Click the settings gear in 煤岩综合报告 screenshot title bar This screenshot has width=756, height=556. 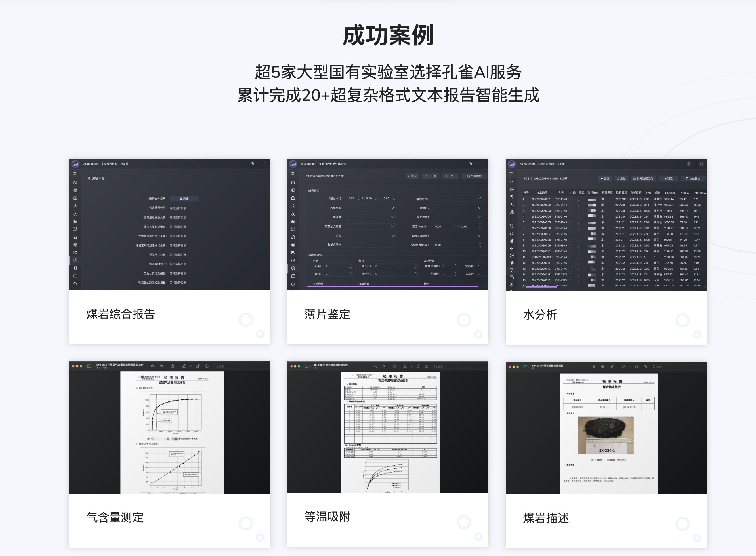(x=252, y=164)
